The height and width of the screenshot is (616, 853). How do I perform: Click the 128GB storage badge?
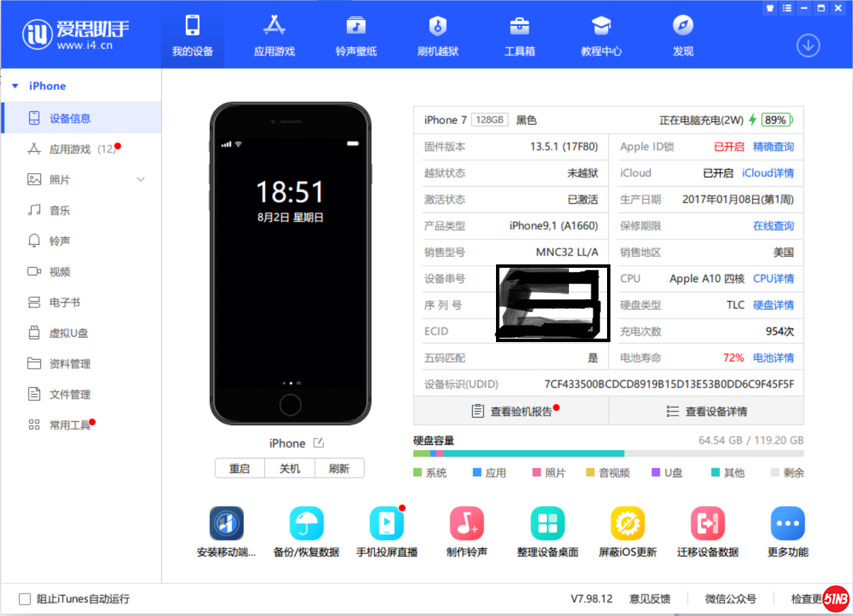[490, 120]
